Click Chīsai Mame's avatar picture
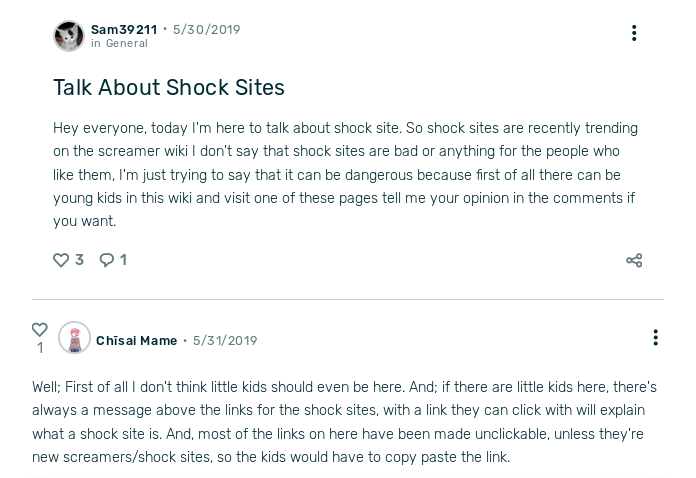This screenshot has width=696, height=478. [x=74, y=339]
